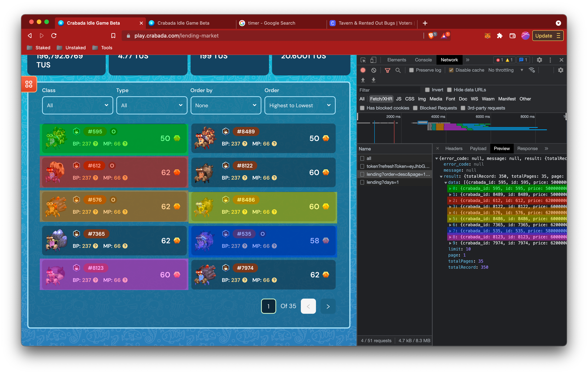Click the page number input box

tap(268, 306)
